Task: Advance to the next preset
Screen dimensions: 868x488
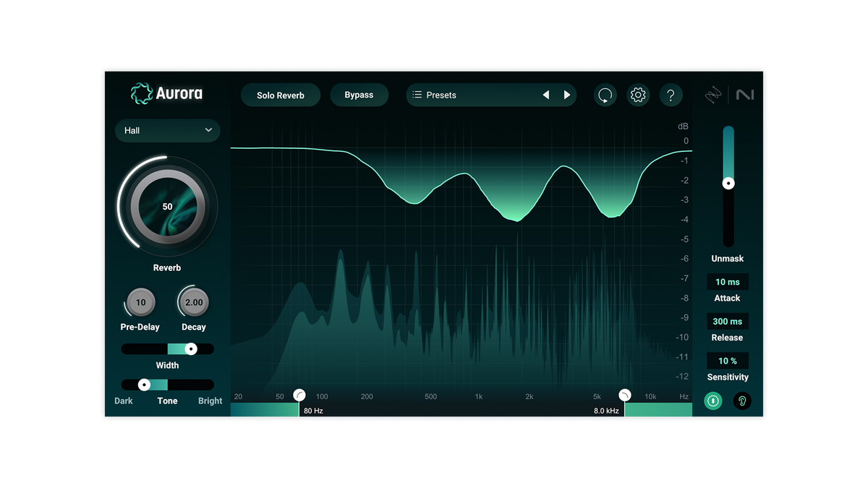Action: tap(567, 95)
